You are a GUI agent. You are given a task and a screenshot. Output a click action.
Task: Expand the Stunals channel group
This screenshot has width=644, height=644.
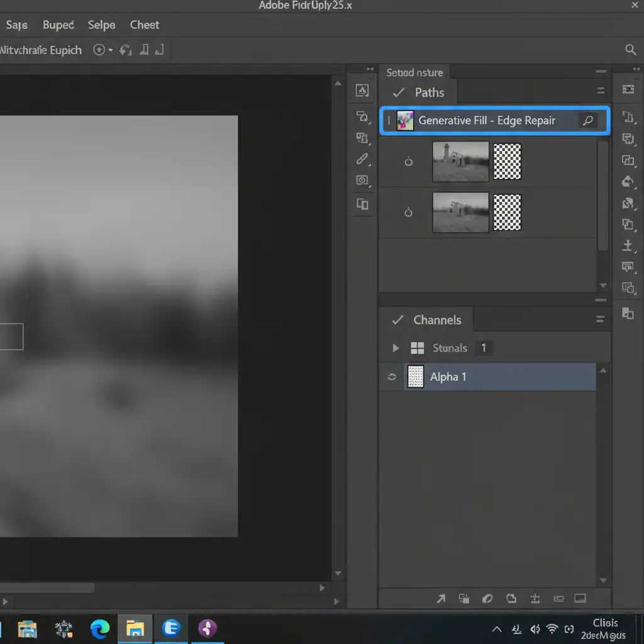point(396,348)
